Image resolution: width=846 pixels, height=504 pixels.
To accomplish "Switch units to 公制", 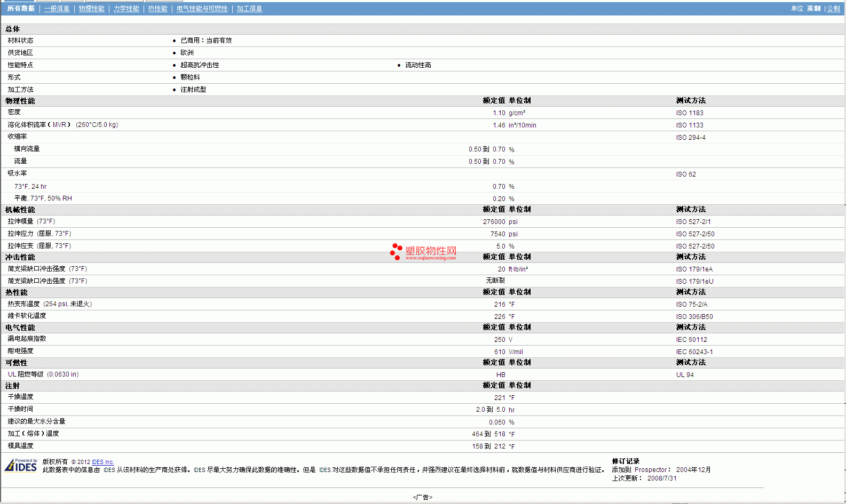I will point(833,9).
